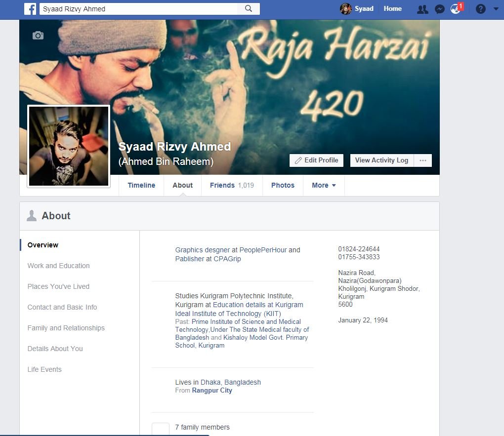Viewport: 504px width, 436px height.
Task: Switch to the Timeline tab
Action: tap(141, 185)
